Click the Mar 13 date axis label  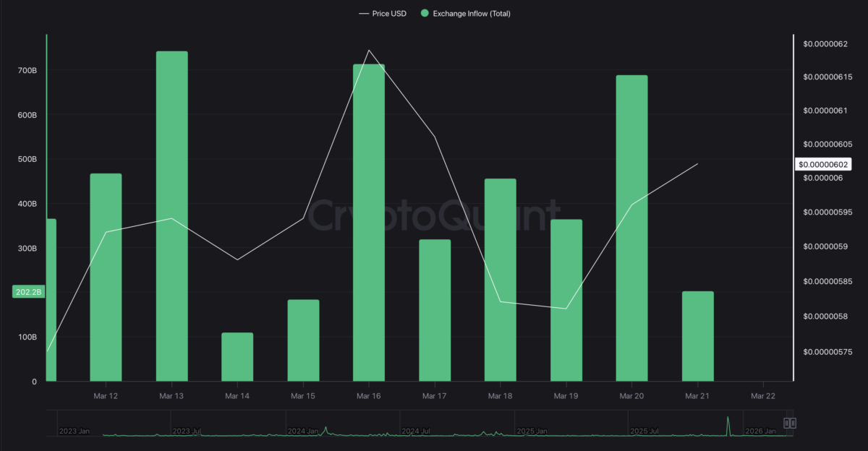point(171,396)
